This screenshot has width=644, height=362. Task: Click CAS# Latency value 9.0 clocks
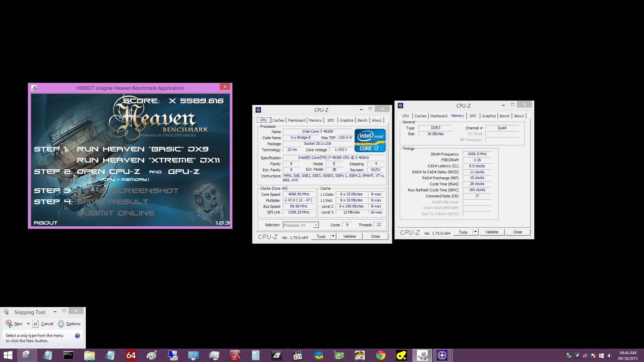tap(477, 166)
